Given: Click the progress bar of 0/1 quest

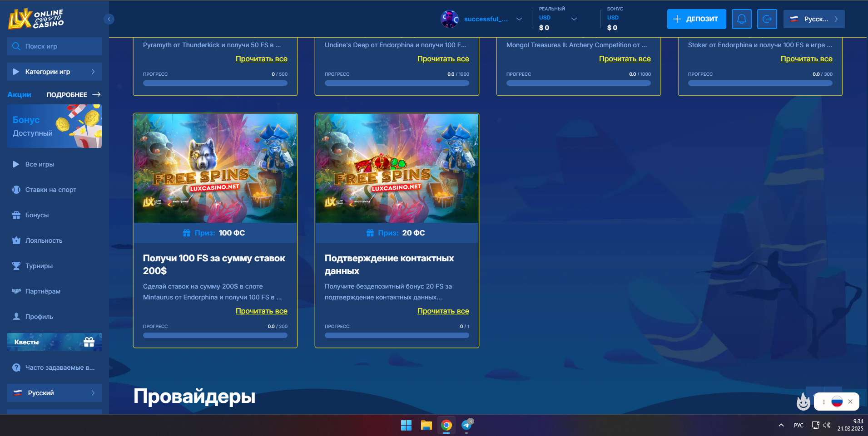Looking at the screenshot, I should [397, 335].
